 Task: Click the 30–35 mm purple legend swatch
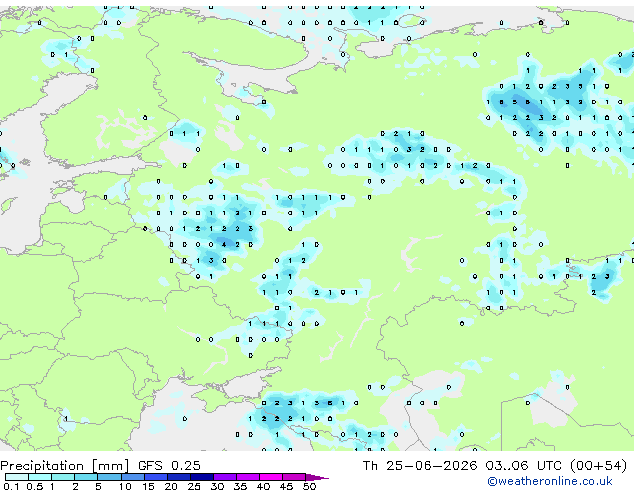224,477
